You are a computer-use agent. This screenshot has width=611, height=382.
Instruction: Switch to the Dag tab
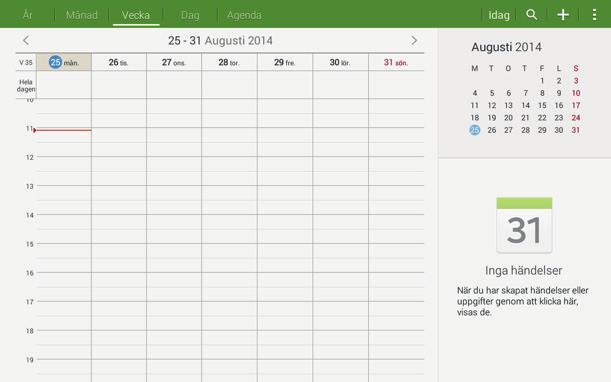coord(190,15)
